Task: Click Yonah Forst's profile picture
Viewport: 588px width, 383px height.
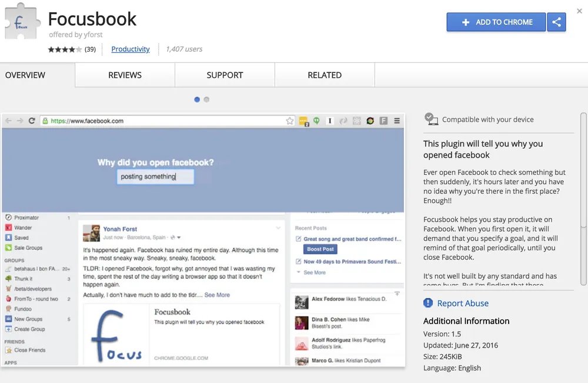Action: tap(91, 233)
